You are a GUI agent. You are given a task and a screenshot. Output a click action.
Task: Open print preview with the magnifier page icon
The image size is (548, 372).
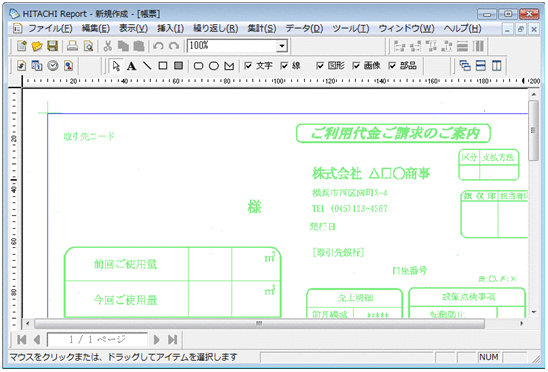(88, 46)
